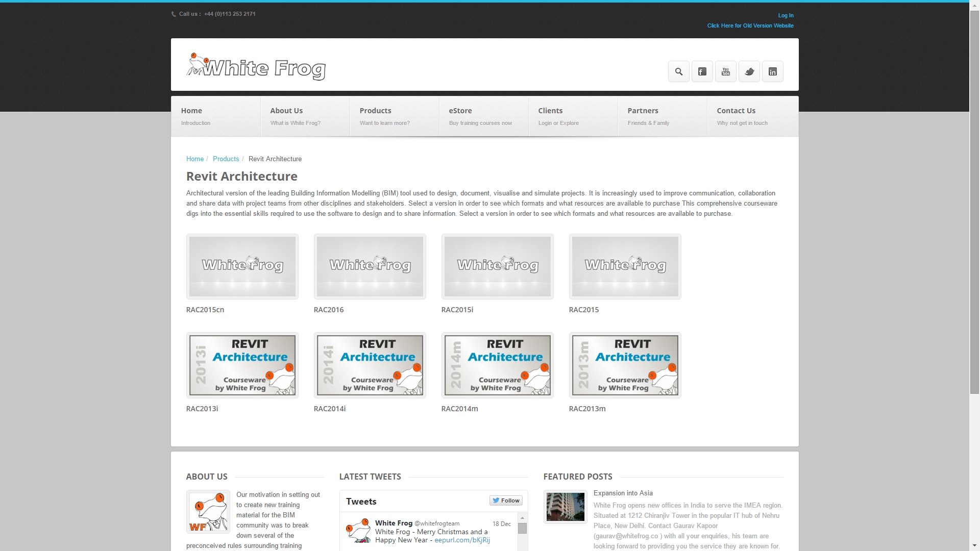Viewport: 980px width, 551px height.
Task: Click the WF frog avatar in About Us
Action: click(x=208, y=512)
